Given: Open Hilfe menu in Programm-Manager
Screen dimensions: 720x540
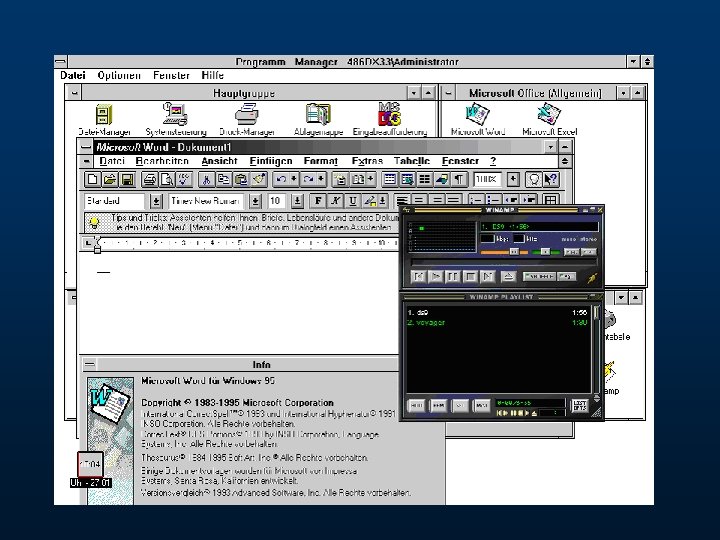Looking at the screenshot, I should click(x=212, y=75).
